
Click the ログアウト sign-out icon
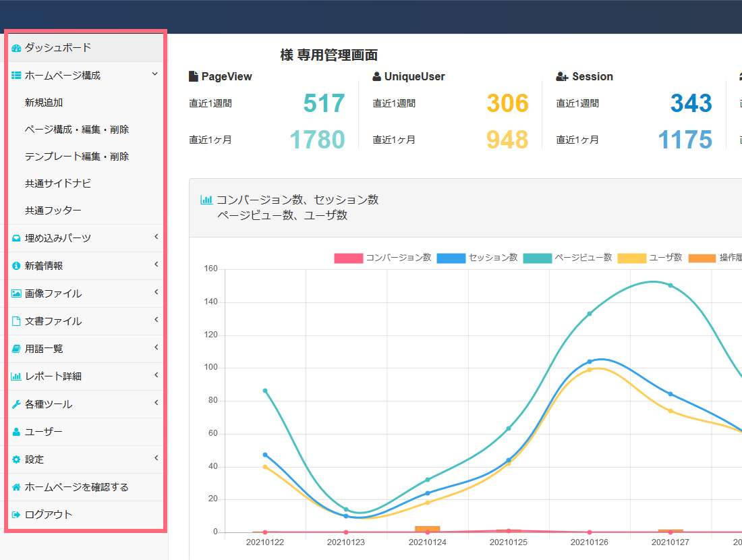(16, 515)
